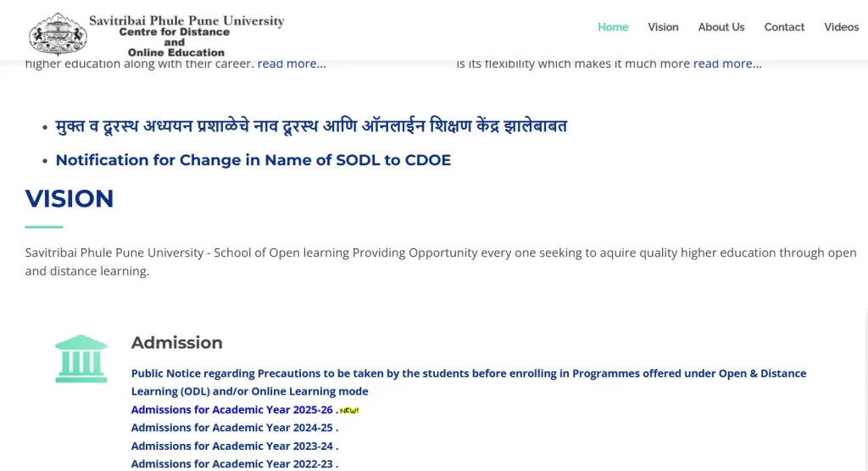
Task: Open the Home menu item
Action: tap(613, 27)
